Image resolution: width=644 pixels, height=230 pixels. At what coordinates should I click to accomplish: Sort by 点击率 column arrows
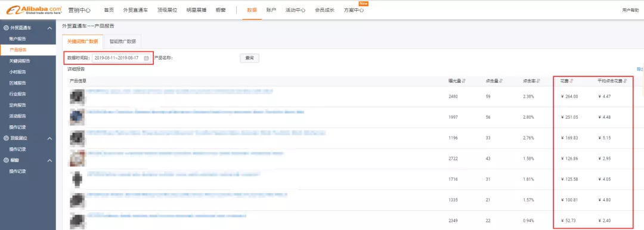pos(538,81)
